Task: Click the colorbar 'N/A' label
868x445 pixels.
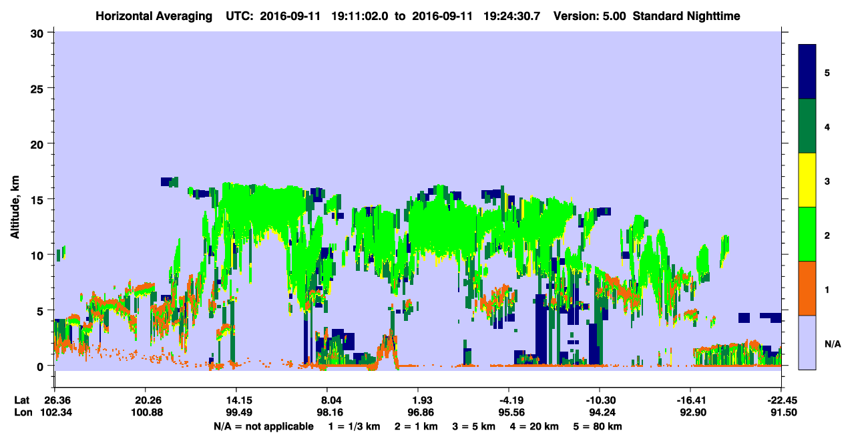Action: point(832,344)
